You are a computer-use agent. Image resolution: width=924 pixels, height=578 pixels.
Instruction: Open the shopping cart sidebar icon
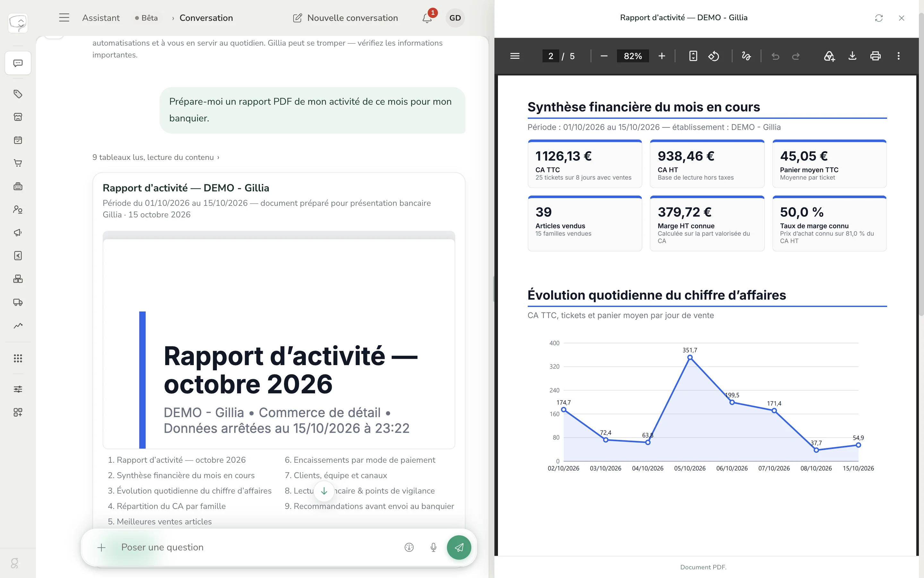[x=18, y=163]
